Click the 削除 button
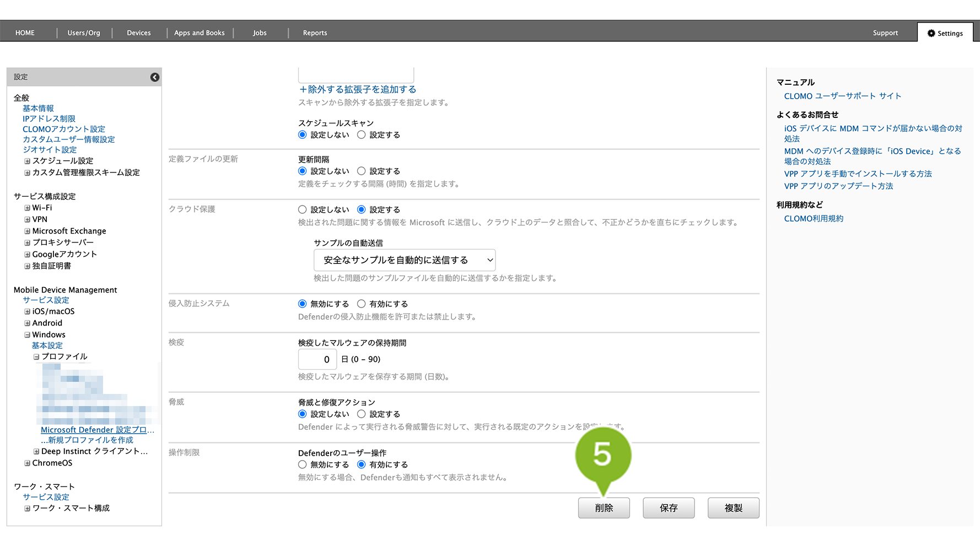980x551 pixels. 604,508
